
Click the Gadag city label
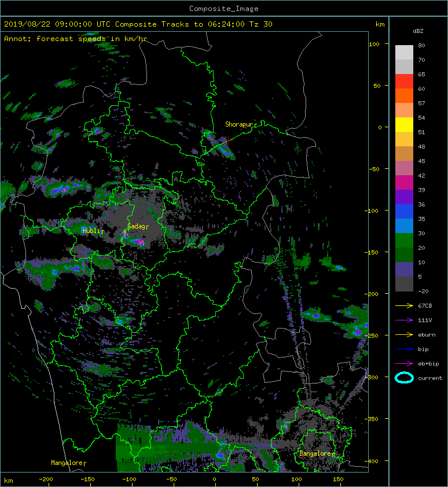[136, 226]
